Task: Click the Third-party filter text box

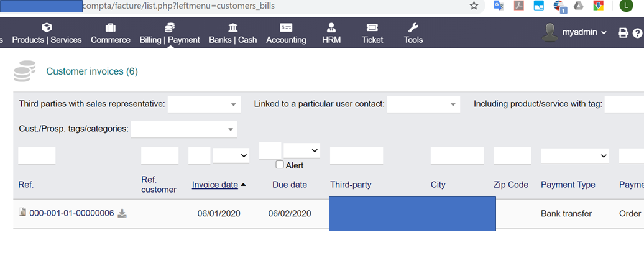Action: (x=357, y=156)
